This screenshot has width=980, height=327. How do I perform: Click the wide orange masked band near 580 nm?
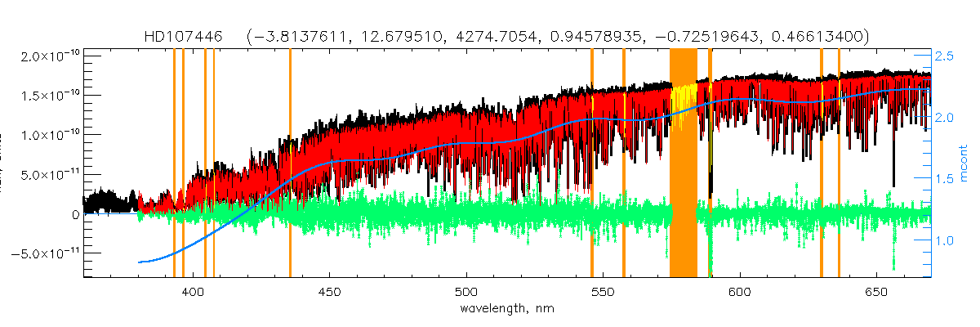(x=684, y=163)
